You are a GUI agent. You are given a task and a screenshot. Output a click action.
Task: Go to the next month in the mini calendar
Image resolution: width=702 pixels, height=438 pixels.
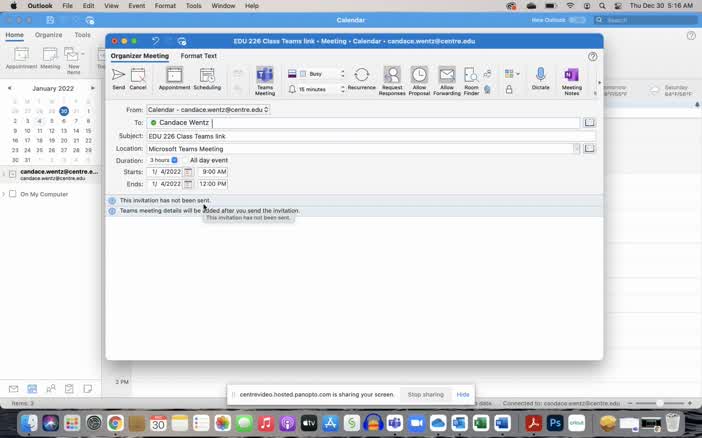tap(93, 88)
